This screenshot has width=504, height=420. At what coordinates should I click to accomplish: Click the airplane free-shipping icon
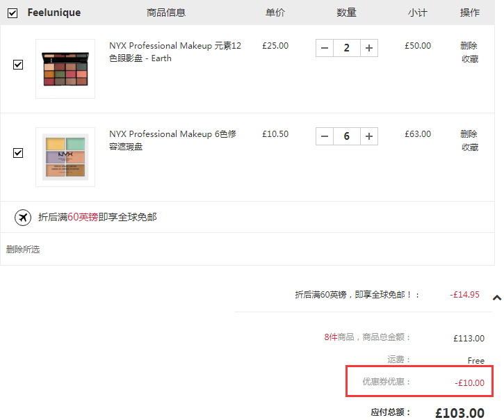(x=23, y=218)
